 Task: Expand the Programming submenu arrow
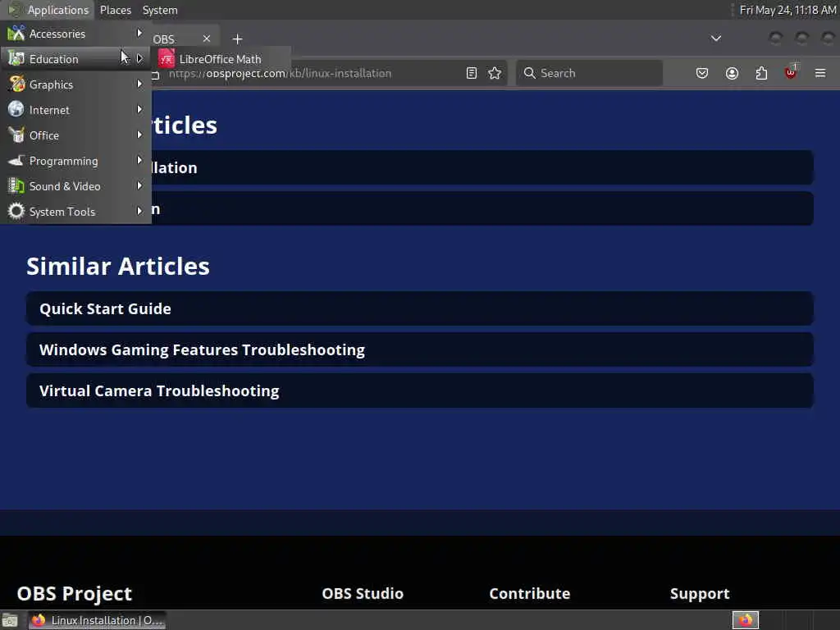pos(139,160)
